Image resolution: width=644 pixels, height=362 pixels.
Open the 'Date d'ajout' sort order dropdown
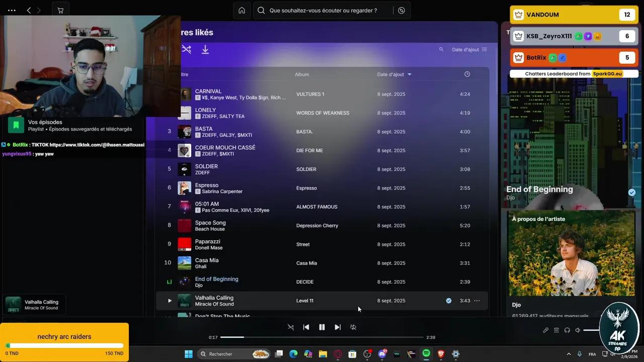469,49
